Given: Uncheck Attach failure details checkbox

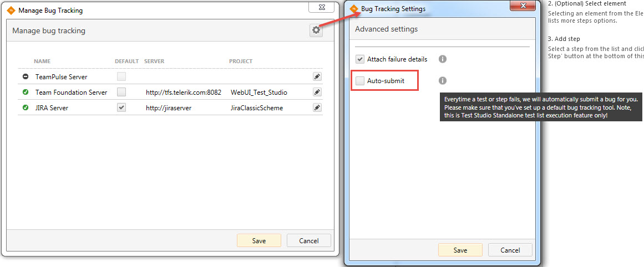Looking at the screenshot, I should [360, 59].
